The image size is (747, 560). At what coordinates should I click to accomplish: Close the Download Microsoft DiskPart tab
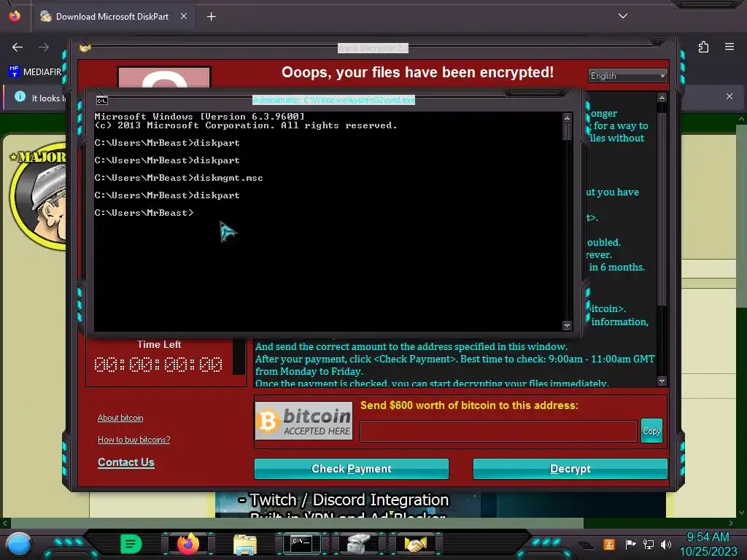(x=184, y=16)
